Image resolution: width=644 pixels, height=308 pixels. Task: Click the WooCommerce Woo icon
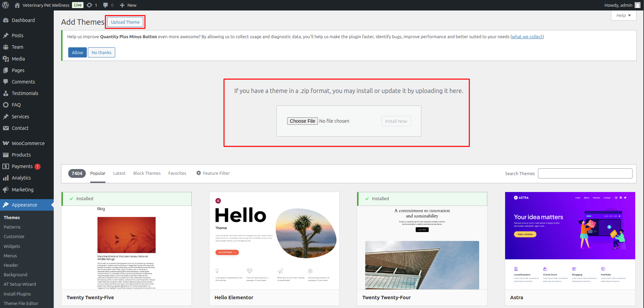click(x=6, y=143)
